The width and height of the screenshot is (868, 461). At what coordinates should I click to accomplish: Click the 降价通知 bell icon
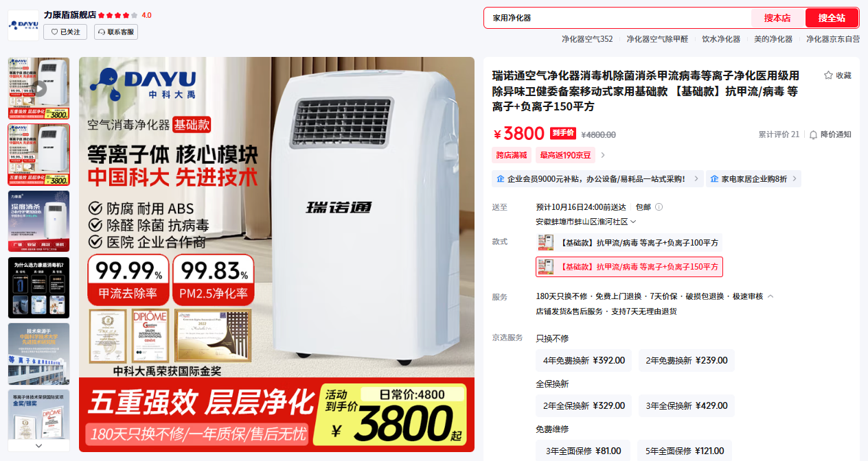pos(814,134)
